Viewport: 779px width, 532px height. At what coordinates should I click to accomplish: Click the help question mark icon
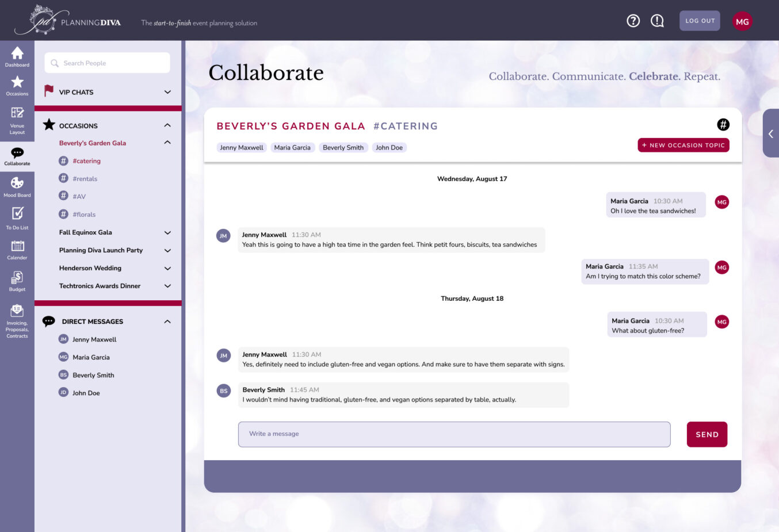coord(633,21)
